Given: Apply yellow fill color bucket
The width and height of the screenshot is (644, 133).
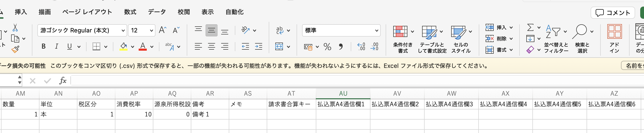Looking at the screenshot, I should [x=123, y=46].
